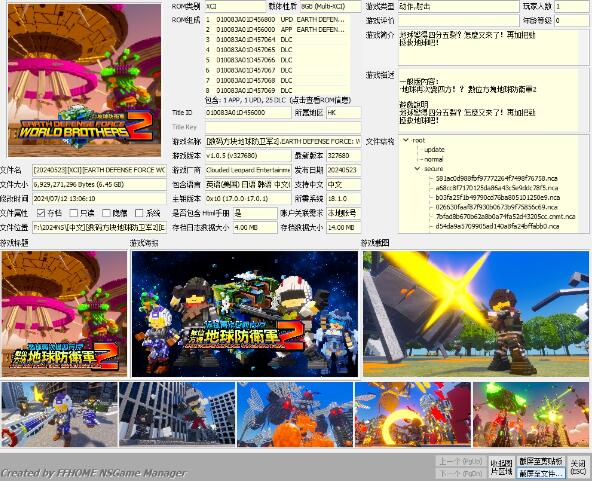Click the ROM类别 field showing XCI
The height and width of the screenshot is (481, 592).
click(236, 6)
